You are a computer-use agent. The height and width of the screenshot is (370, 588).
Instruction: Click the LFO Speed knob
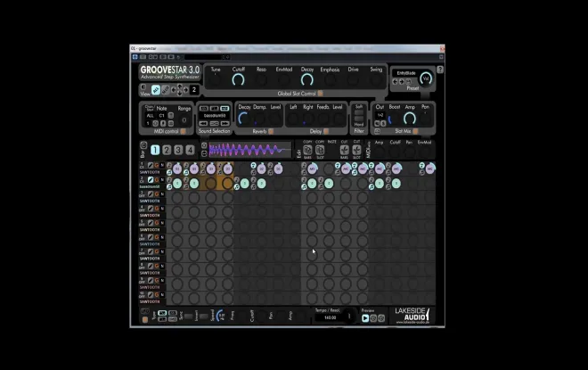[222, 316]
